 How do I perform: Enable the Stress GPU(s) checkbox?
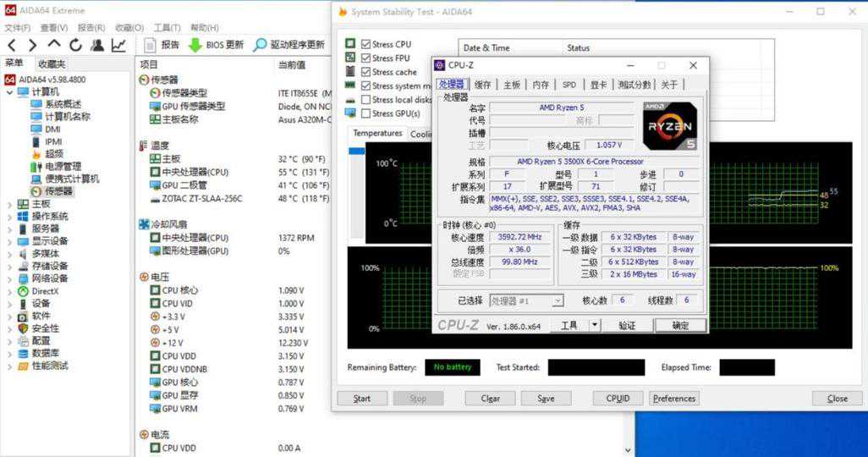coord(365,113)
